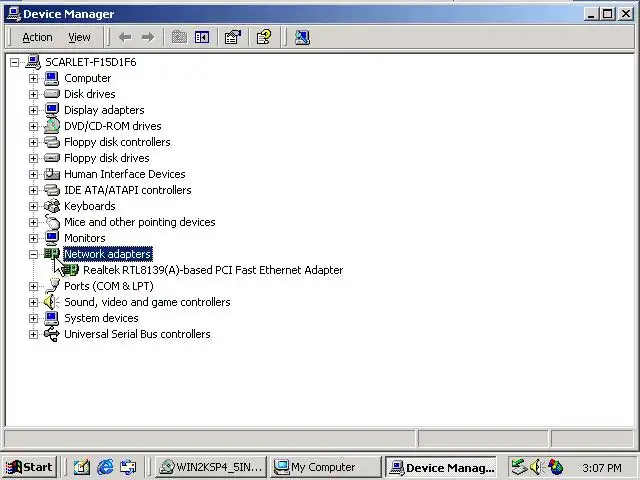Expand the System devices node

(x=33, y=318)
